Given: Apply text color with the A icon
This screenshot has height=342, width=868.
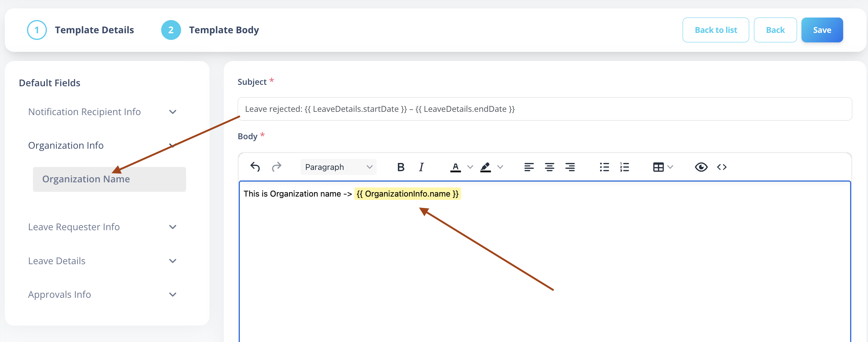Looking at the screenshot, I should [455, 167].
